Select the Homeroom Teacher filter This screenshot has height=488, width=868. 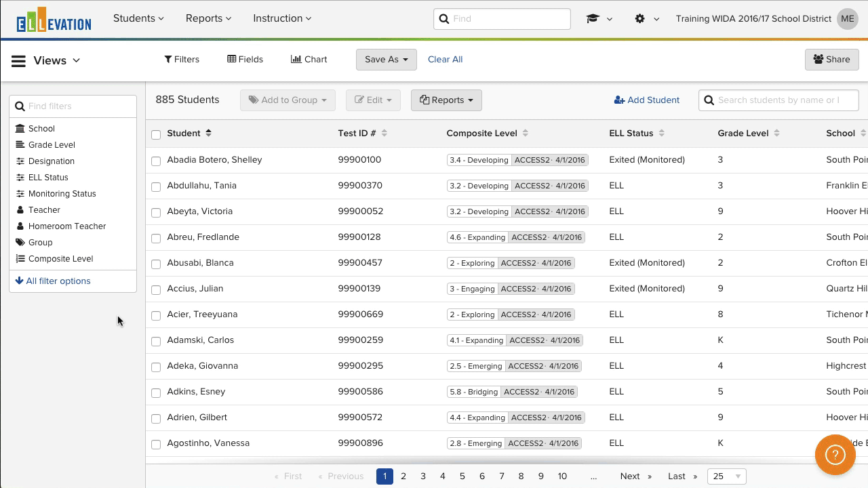(67, 226)
